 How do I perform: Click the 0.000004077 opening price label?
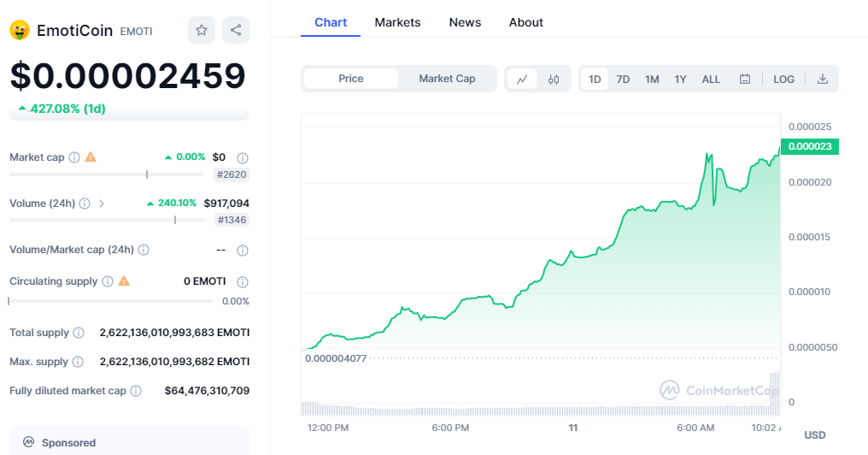(x=336, y=358)
